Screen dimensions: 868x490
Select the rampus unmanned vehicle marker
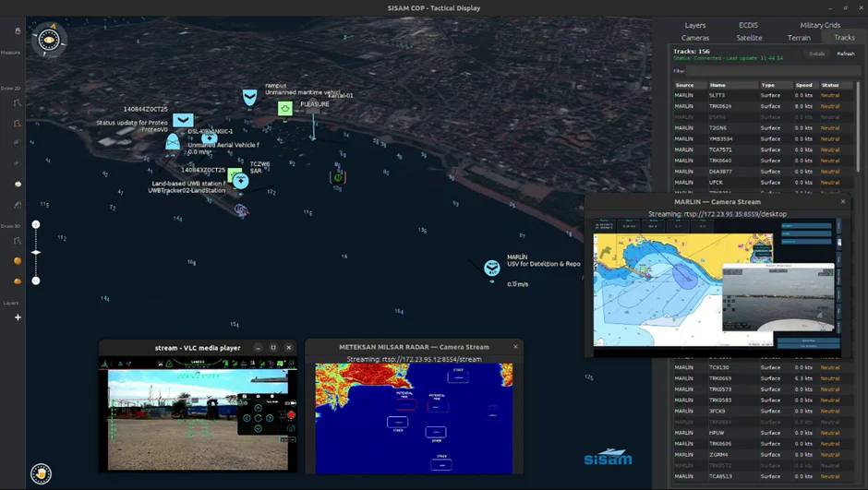point(249,97)
